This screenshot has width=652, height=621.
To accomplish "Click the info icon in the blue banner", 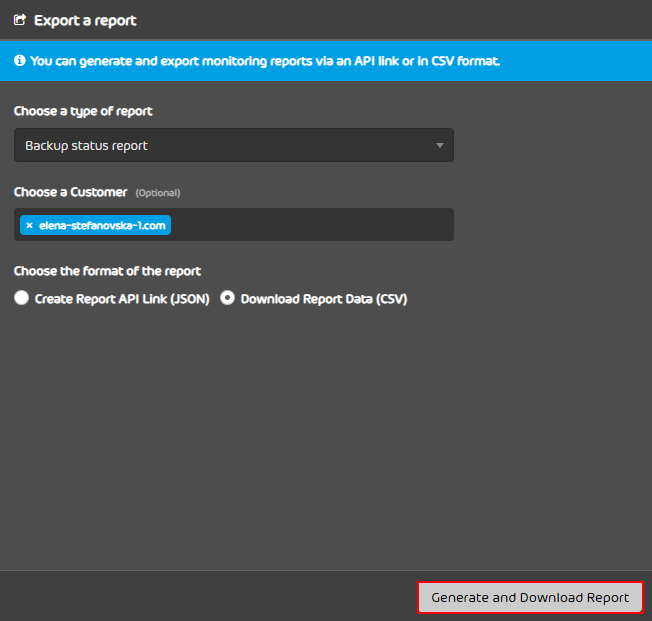I will point(20,61).
